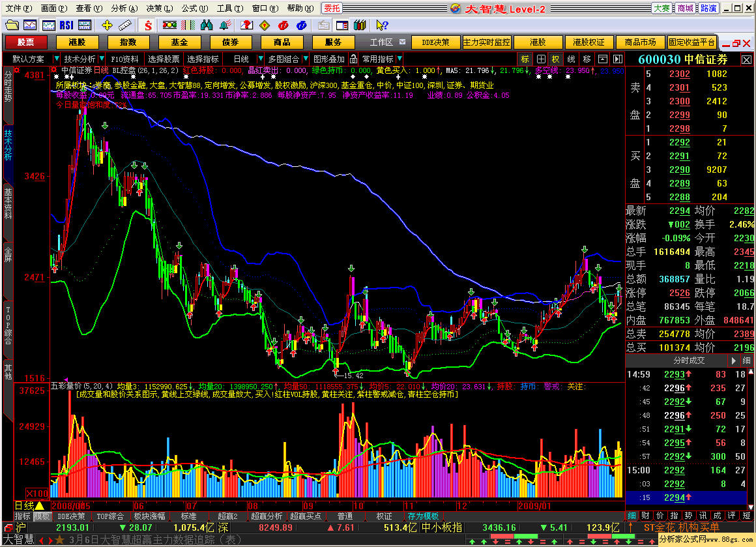This screenshot has width=756, height=547.
Task: Click the chart with question mark icon
Action: 246,25
